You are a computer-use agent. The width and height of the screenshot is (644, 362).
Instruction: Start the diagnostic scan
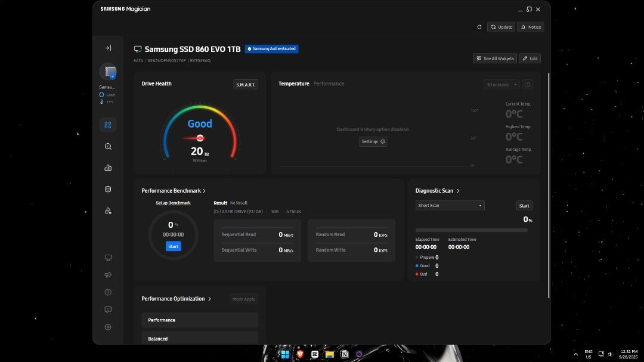[x=524, y=205]
